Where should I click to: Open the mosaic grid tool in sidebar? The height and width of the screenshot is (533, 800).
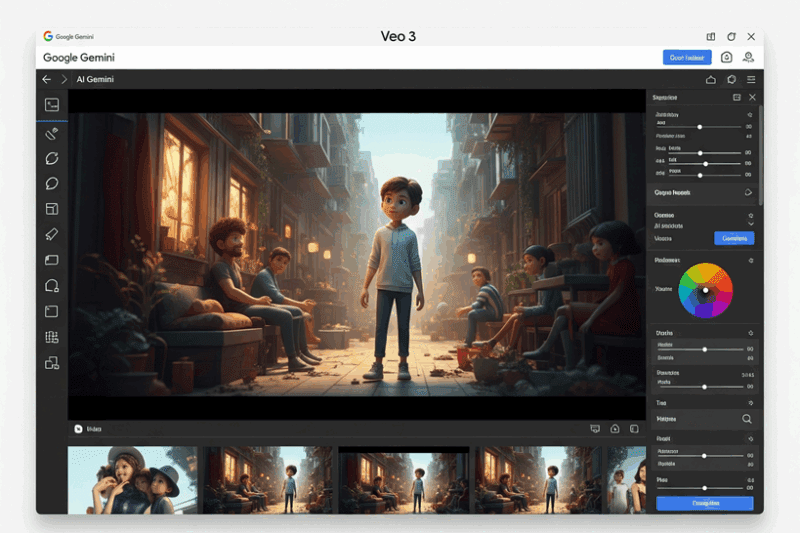pos(52,337)
